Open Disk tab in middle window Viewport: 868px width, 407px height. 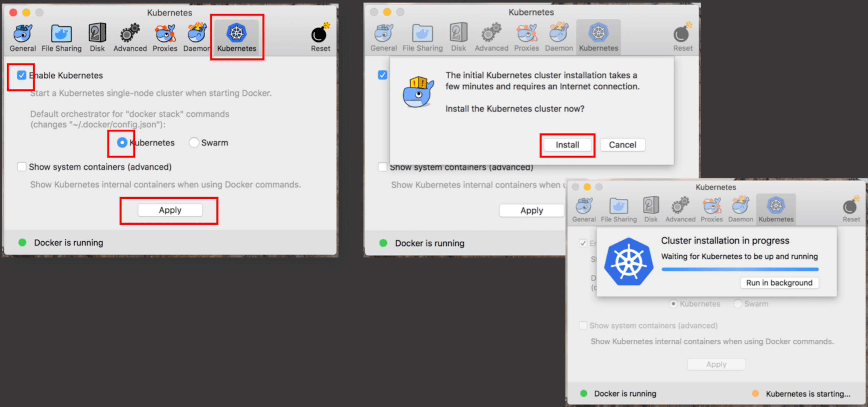tap(458, 37)
